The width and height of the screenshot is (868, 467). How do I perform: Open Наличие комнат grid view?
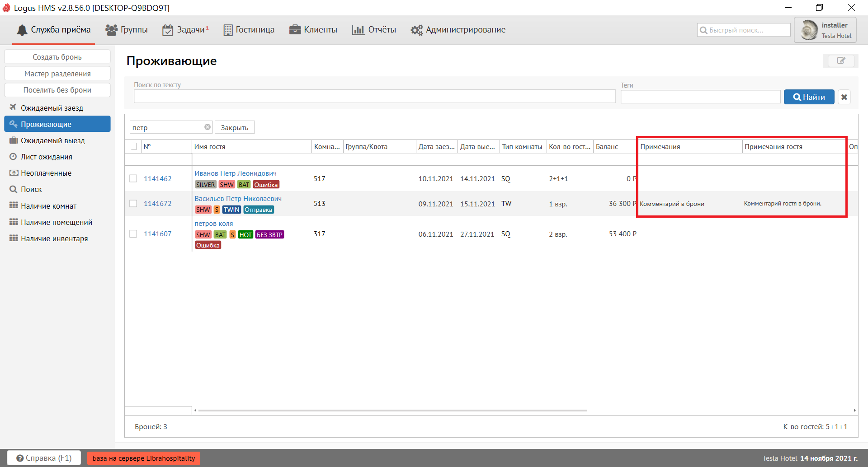pyautogui.click(x=48, y=206)
